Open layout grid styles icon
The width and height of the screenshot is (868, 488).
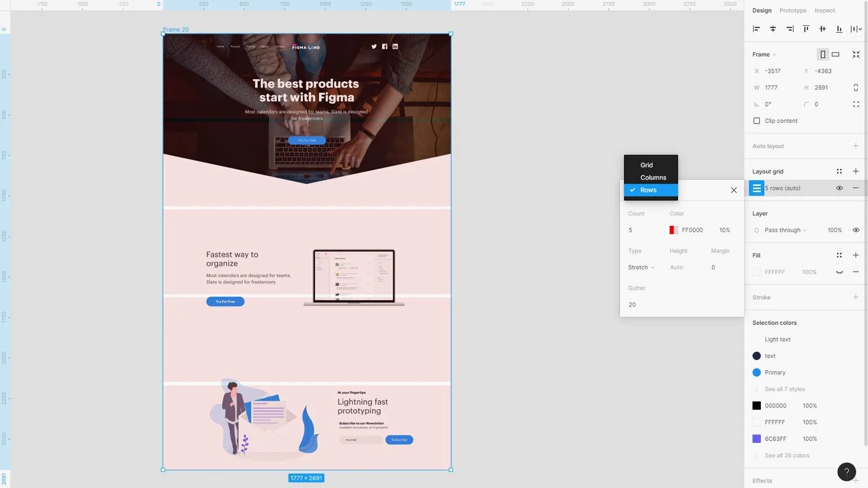[x=839, y=171]
